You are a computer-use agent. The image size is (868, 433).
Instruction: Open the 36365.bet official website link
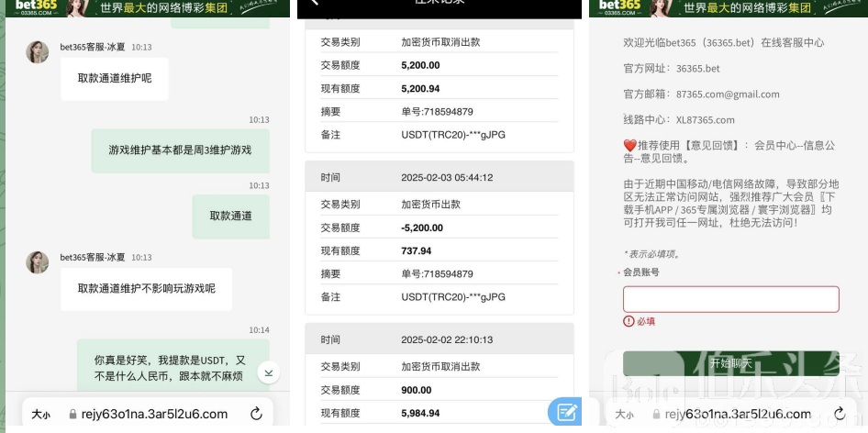click(697, 69)
